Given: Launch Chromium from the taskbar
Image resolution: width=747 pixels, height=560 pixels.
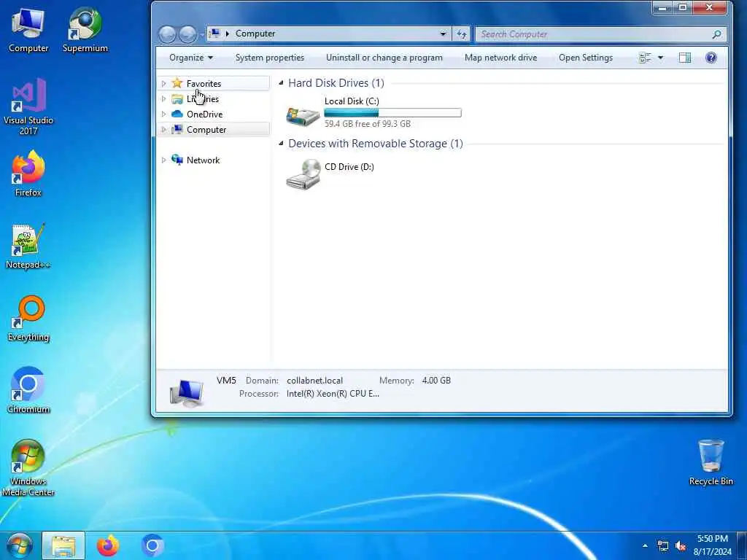Looking at the screenshot, I should [152, 545].
